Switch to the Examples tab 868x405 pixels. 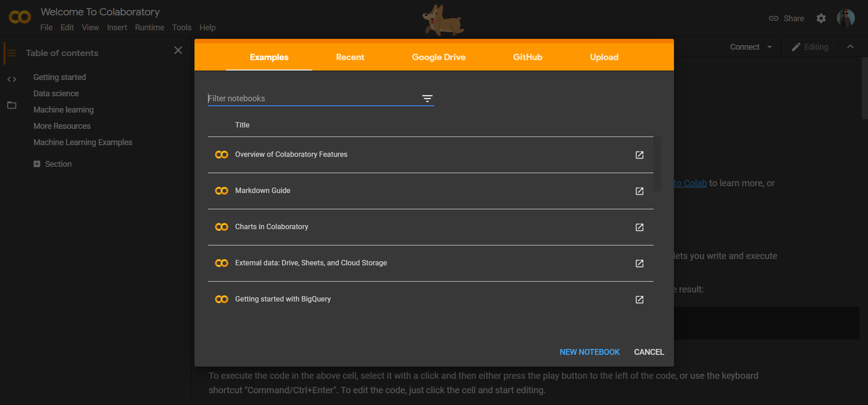click(x=269, y=57)
